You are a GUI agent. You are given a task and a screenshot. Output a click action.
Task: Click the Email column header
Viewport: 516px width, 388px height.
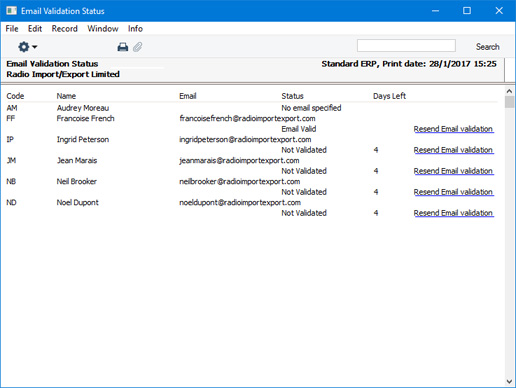[x=188, y=96]
